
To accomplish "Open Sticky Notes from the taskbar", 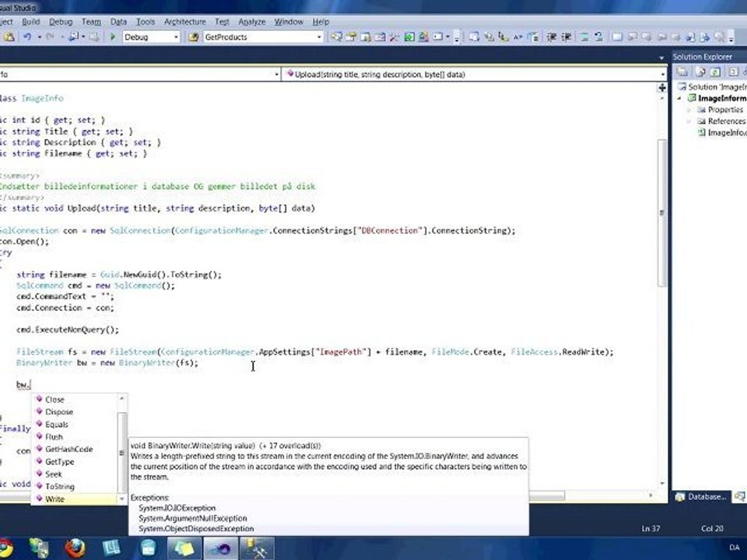I will 184,548.
